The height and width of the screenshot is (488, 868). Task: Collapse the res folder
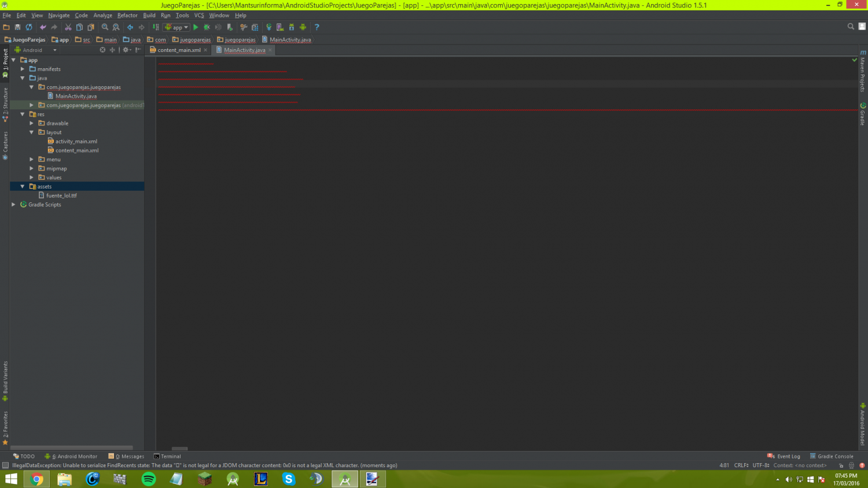pos(23,114)
